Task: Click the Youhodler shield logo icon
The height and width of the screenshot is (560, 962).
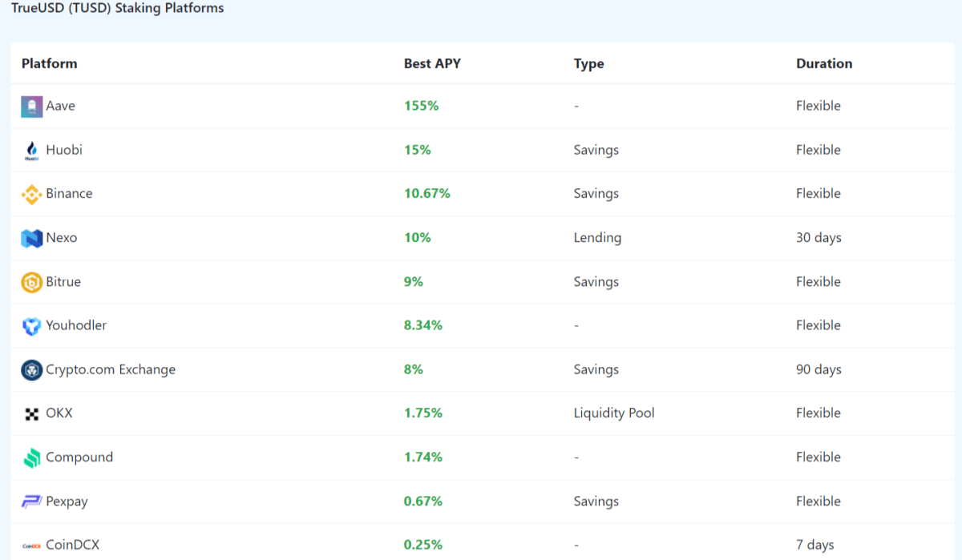Action: [31, 326]
